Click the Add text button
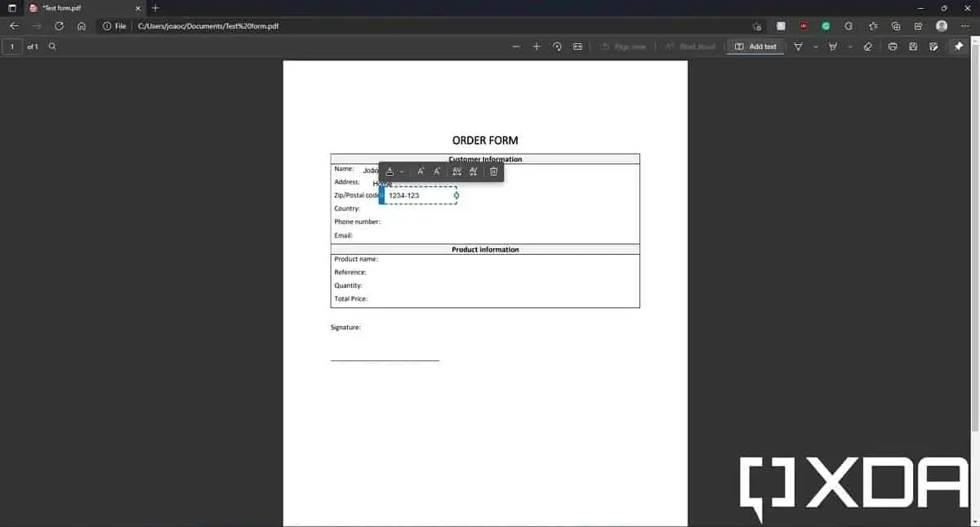The height and width of the screenshot is (527, 980). click(x=755, y=47)
